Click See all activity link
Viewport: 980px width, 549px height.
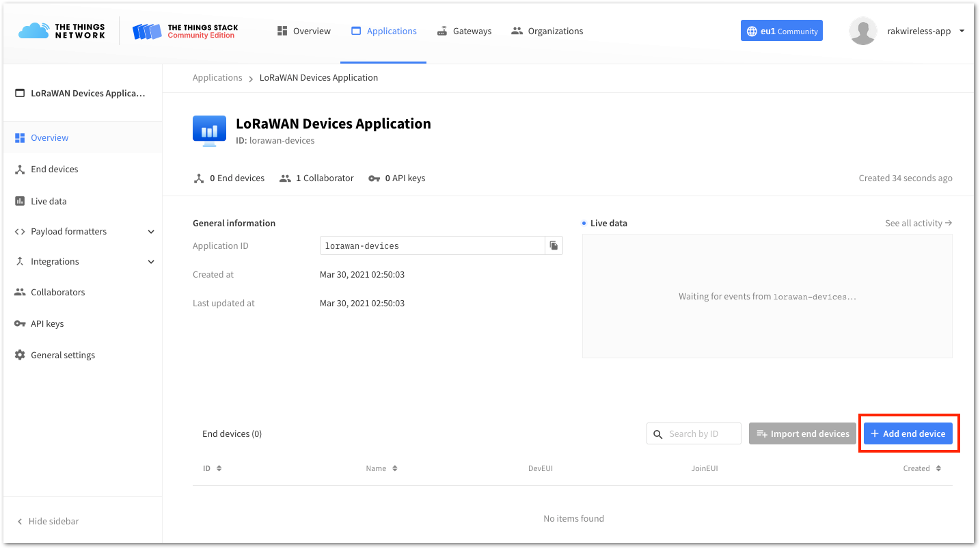pyautogui.click(x=918, y=223)
